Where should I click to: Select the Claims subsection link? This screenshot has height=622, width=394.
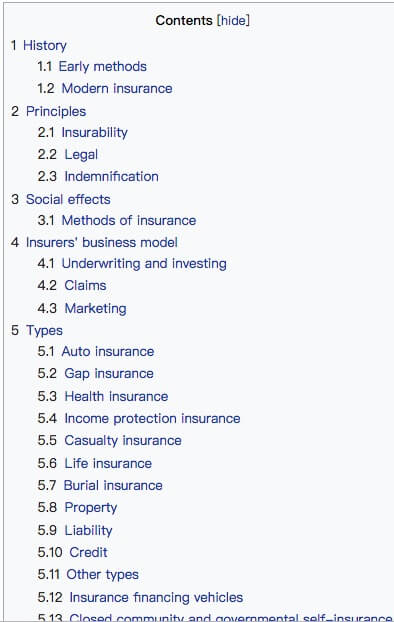pos(85,286)
